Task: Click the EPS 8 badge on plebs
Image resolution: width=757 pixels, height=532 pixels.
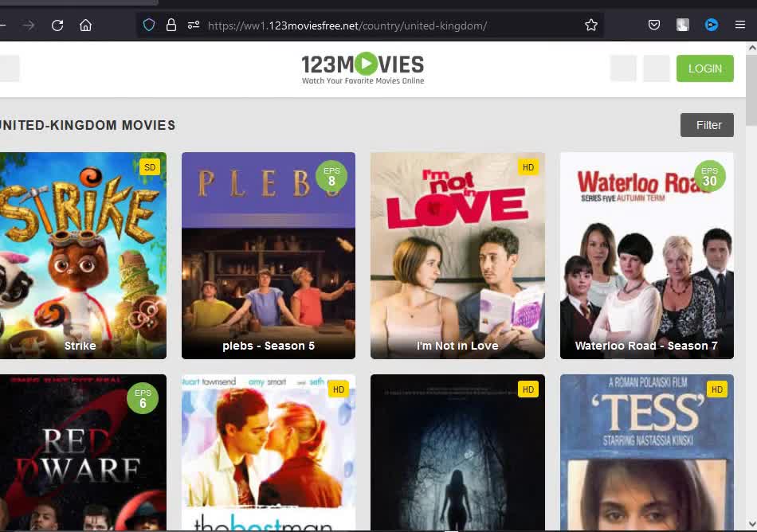Action: coord(331,176)
